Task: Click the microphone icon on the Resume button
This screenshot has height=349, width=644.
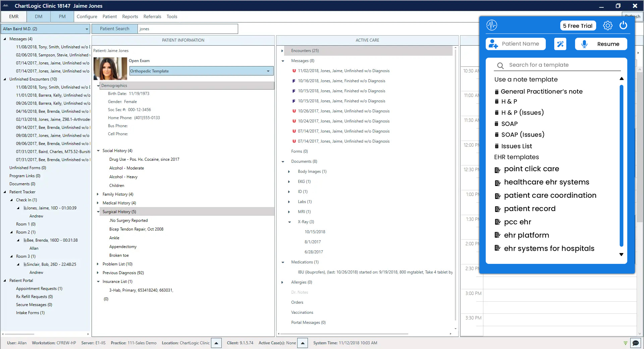Action: click(585, 44)
